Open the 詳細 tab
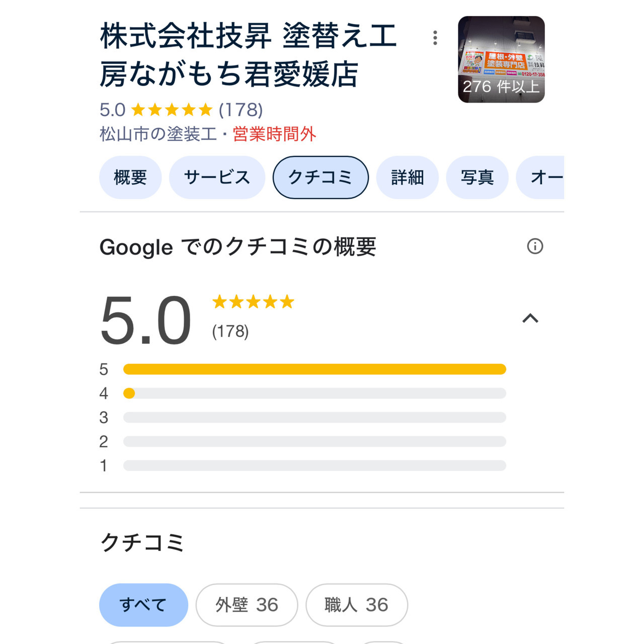The image size is (644, 644). pyautogui.click(x=408, y=178)
